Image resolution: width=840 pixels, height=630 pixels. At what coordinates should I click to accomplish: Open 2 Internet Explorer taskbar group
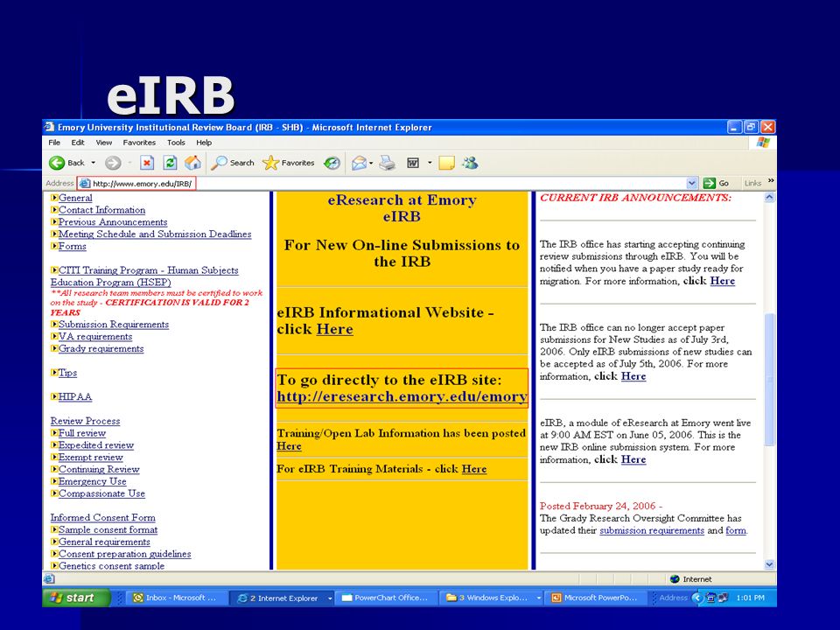[x=280, y=598]
